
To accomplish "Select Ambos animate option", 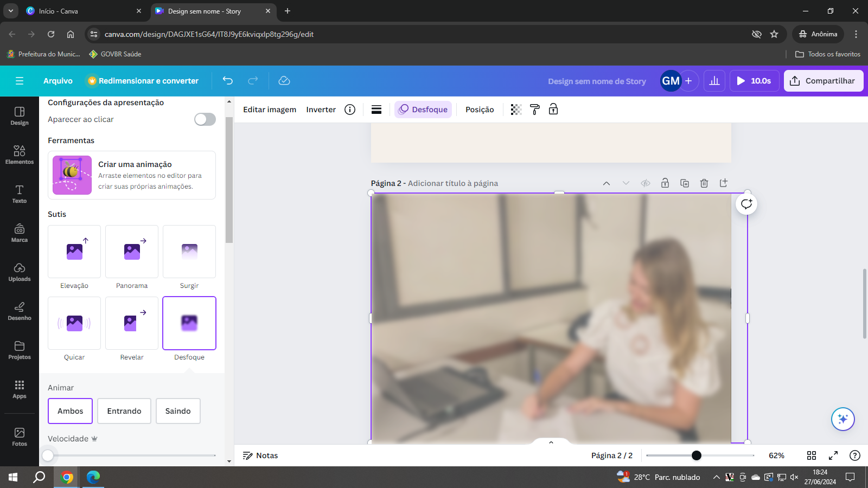I will click(x=71, y=411).
